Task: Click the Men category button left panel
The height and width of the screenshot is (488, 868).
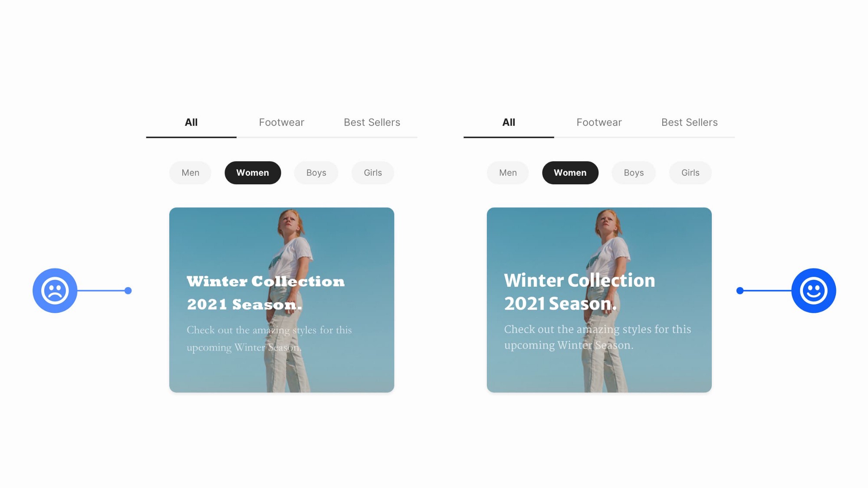Action: click(191, 172)
